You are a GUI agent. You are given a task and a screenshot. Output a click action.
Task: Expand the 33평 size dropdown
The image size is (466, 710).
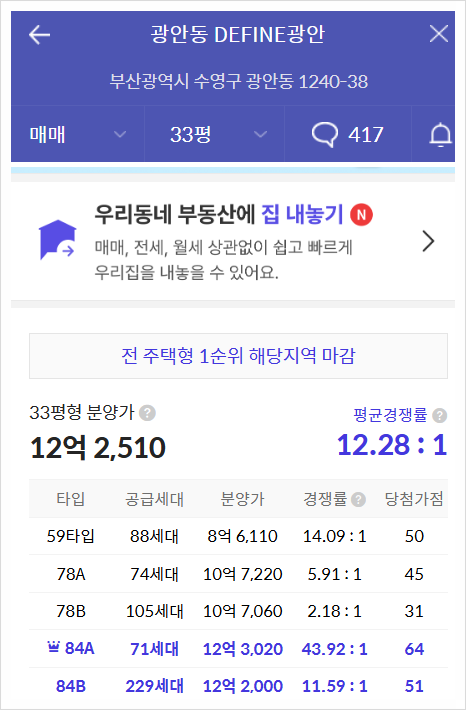[x=214, y=134]
